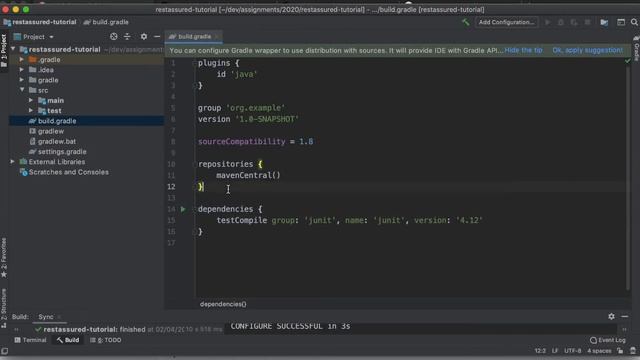Click 'Ok, apply suggestion!' link
The height and width of the screenshot is (360, 640).
[588, 50]
